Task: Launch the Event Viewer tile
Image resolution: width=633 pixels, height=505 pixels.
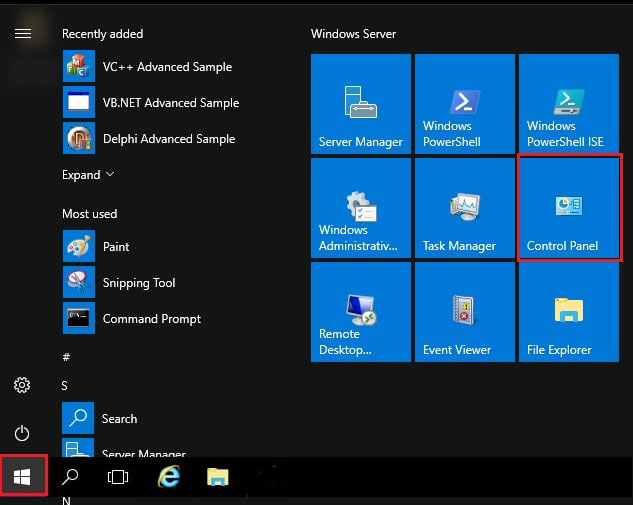Action: (x=465, y=312)
